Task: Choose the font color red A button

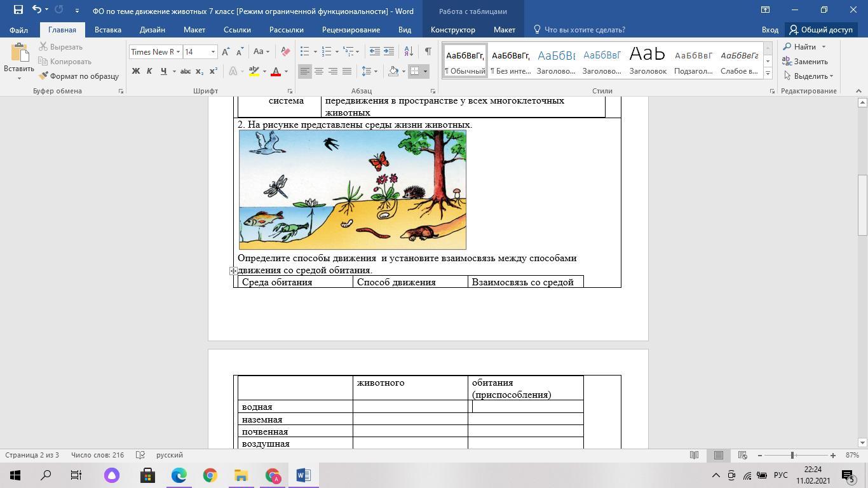Action: tap(276, 71)
